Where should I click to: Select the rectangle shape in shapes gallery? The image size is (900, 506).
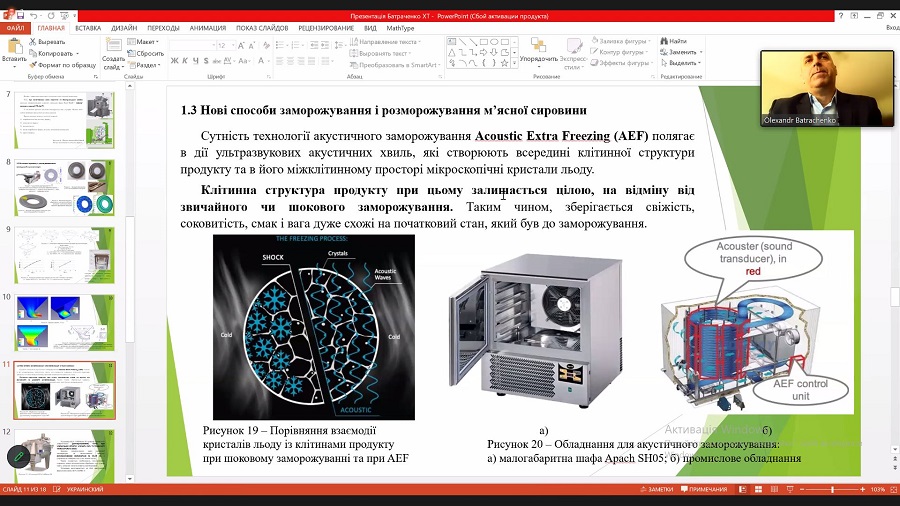(484, 42)
